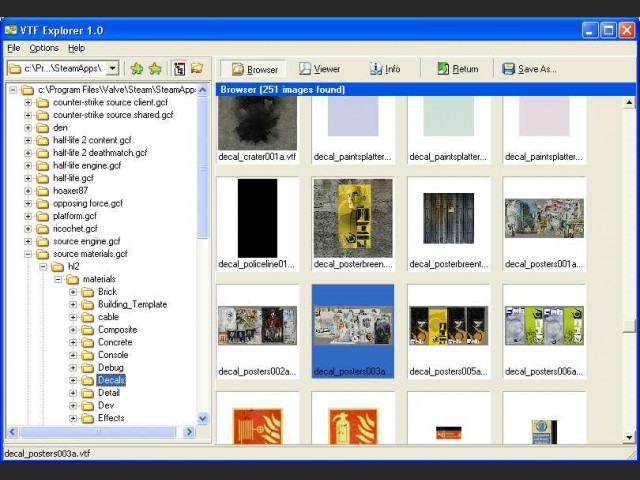
Task: Collapse the source materials.gcf node
Action: point(28,254)
